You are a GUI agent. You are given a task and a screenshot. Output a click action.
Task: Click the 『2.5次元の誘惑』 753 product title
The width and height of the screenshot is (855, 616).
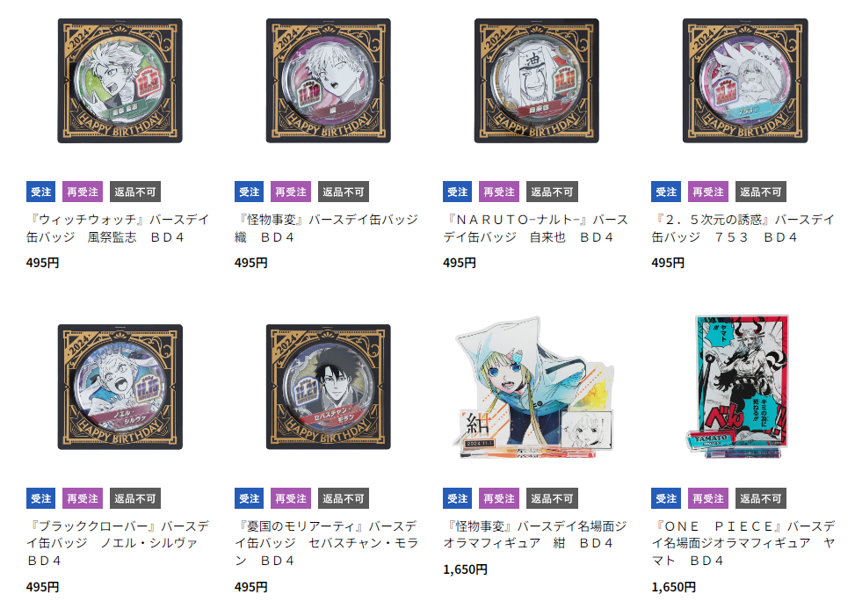743,228
